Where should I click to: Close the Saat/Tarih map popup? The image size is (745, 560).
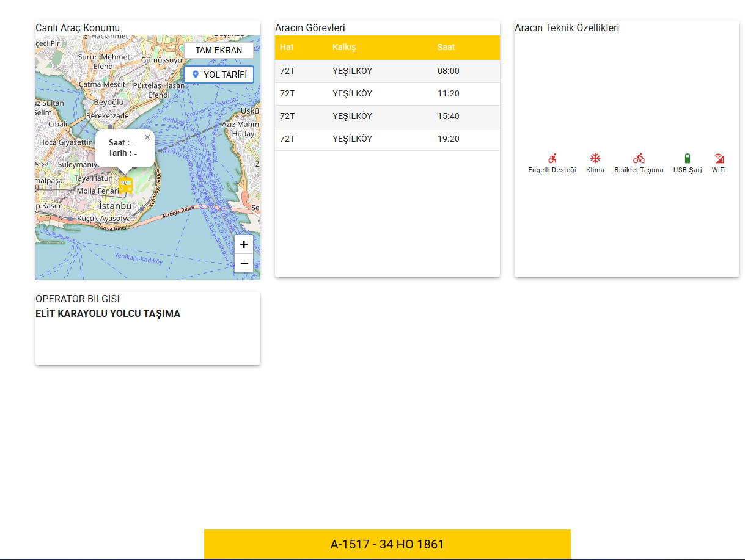pyautogui.click(x=147, y=137)
